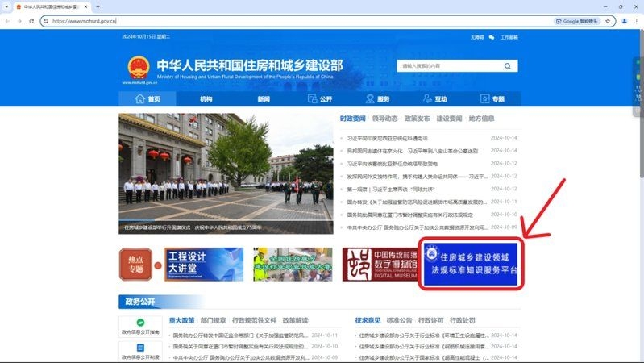Open the 国办转发 news headline dated 2024-10-11
Image resolution: width=644 pixels, height=363 pixels.
[417, 202]
